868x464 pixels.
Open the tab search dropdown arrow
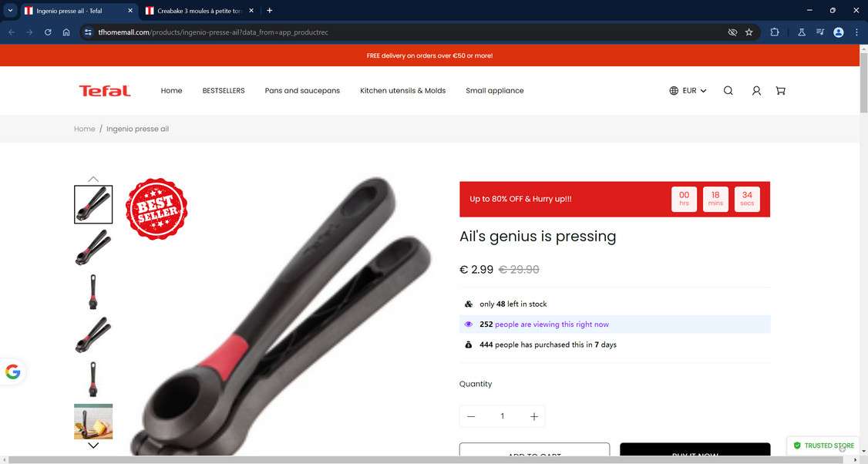pyautogui.click(x=10, y=11)
